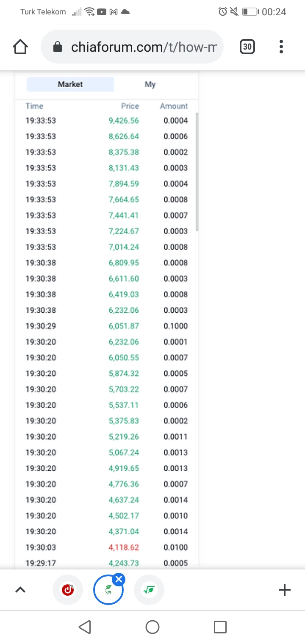Tap the padlock site security icon
Image resolution: width=305 pixels, height=644 pixels.
coord(58,47)
